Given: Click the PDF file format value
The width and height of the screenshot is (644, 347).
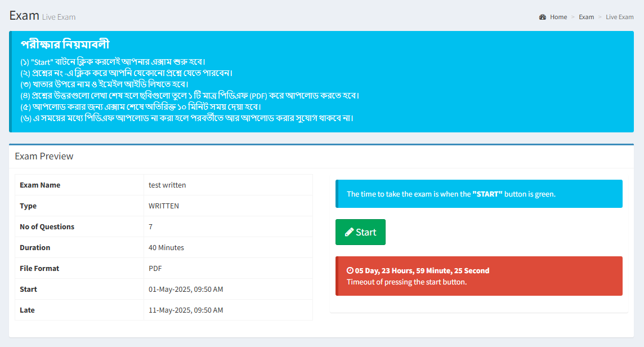Looking at the screenshot, I should click(155, 268).
